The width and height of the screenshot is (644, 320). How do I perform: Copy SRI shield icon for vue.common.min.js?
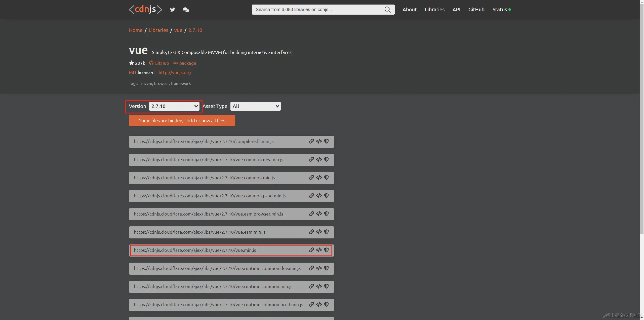pyautogui.click(x=327, y=177)
